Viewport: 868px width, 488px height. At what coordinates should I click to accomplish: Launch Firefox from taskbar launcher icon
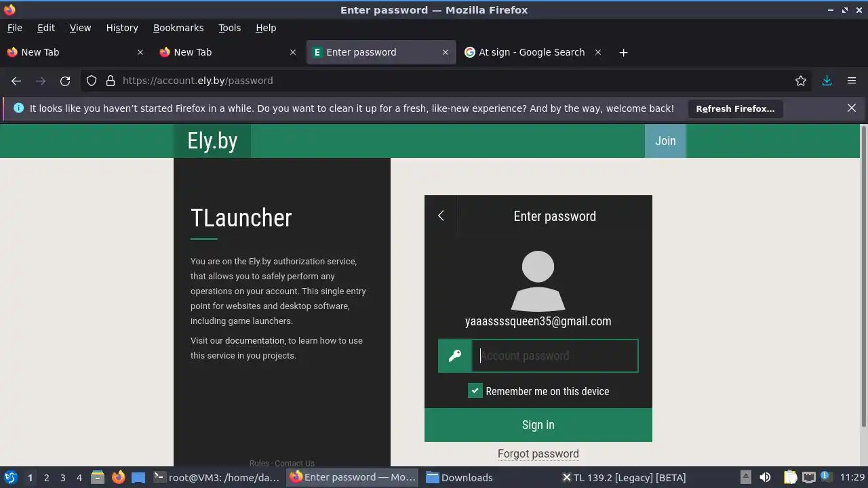point(118,477)
